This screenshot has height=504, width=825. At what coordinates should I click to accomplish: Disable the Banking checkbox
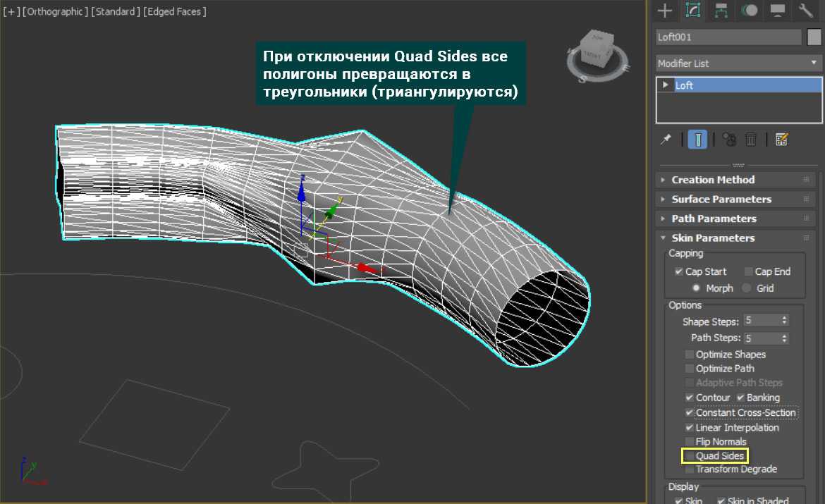[741, 398]
